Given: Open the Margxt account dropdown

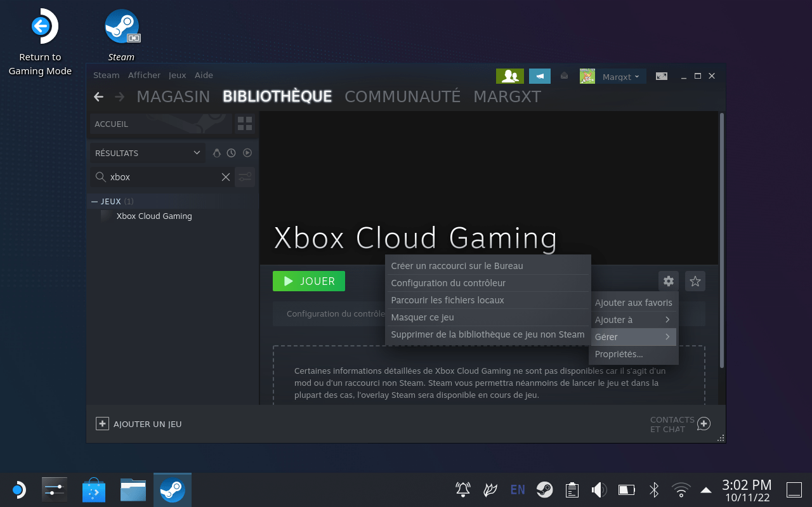Looking at the screenshot, I should 621,76.
